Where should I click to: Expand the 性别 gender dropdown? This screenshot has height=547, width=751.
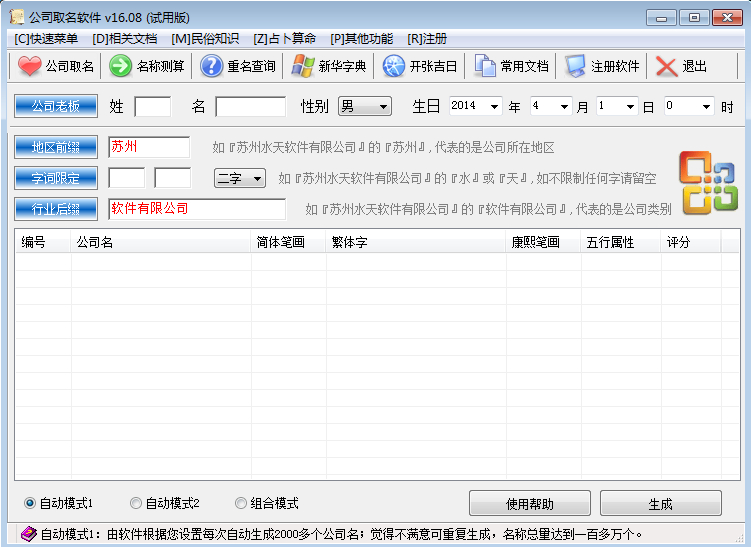pos(365,106)
